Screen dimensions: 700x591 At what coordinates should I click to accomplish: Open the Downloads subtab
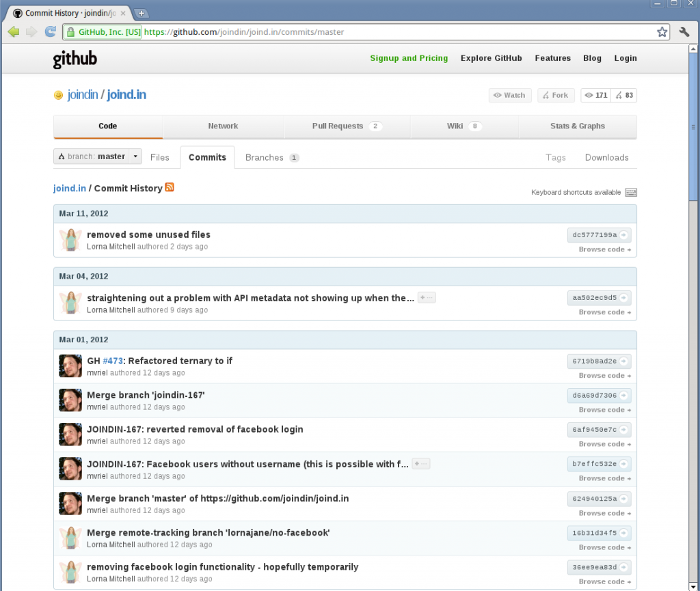click(606, 157)
